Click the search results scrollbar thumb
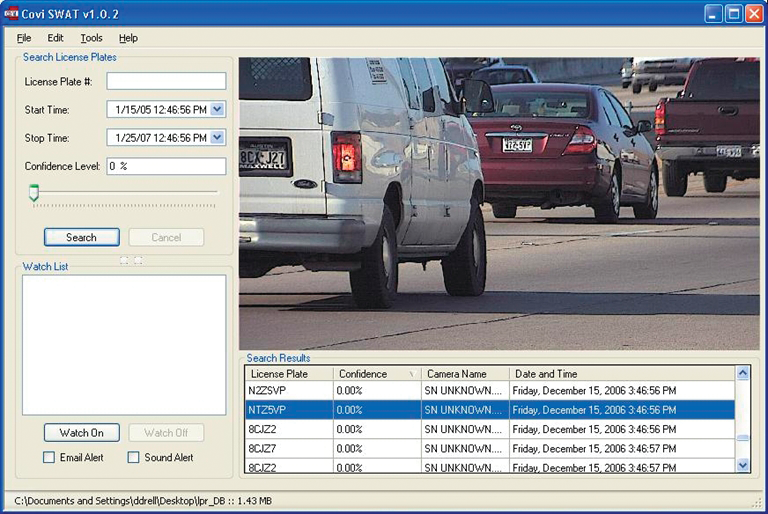Image resolution: width=768 pixels, height=514 pixels. (x=743, y=438)
